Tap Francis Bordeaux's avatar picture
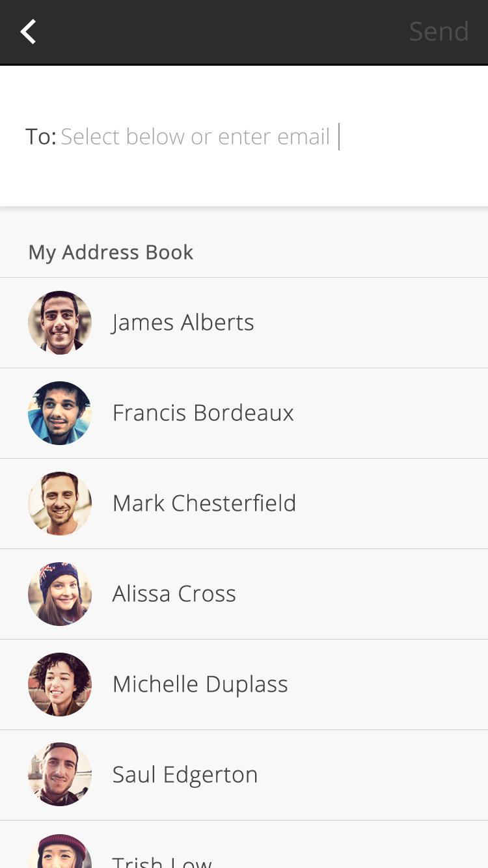This screenshot has height=868, width=488. [60, 413]
